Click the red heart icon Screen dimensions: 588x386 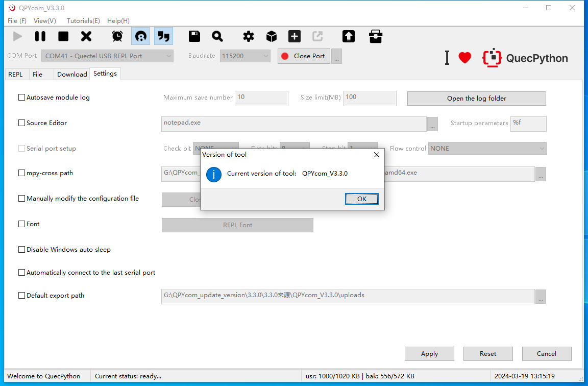[464, 58]
